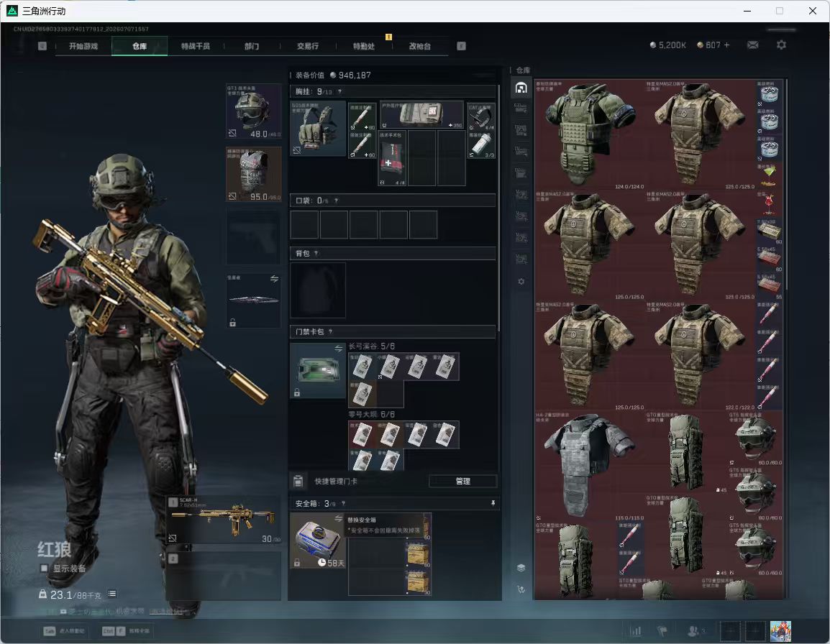
Task: Open the replace keycard case swap icon
Action: point(338,349)
